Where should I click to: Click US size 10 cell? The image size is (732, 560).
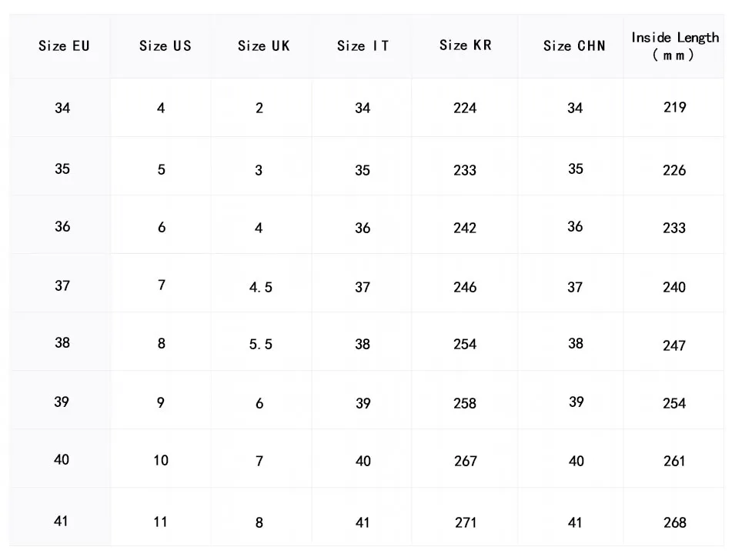click(160, 461)
